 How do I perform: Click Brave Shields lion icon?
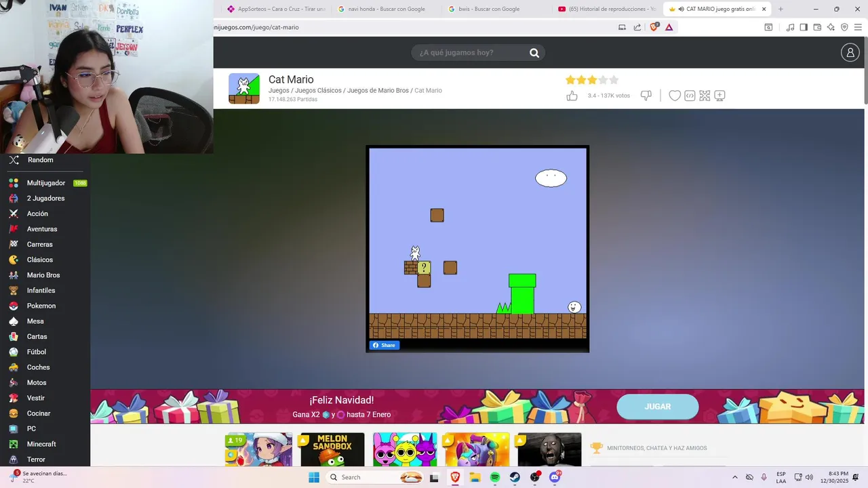click(x=654, y=27)
